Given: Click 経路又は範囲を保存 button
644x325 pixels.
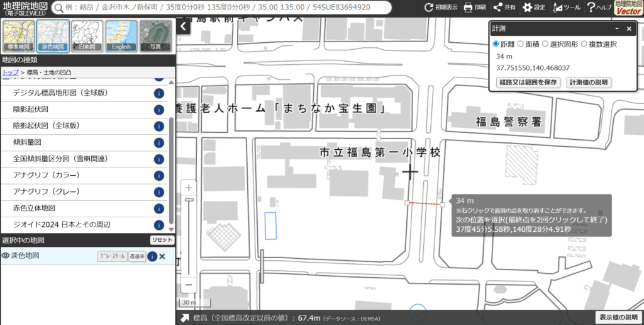Looking at the screenshot, I should click(x=528, y=83).
